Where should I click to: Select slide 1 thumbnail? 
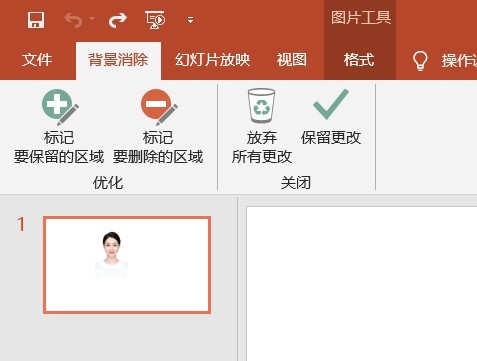click(127, 265)
